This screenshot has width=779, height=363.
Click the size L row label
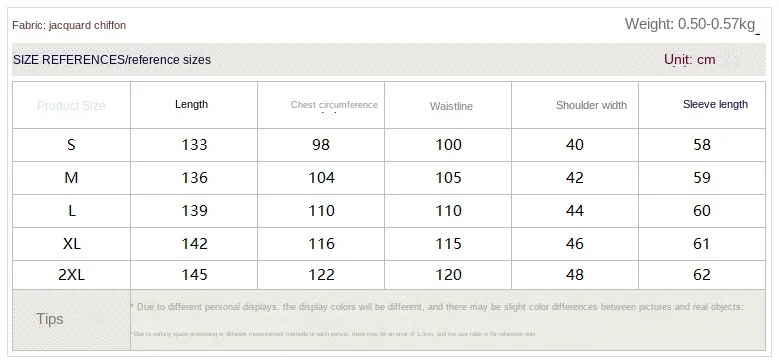[x=72, y=211]
